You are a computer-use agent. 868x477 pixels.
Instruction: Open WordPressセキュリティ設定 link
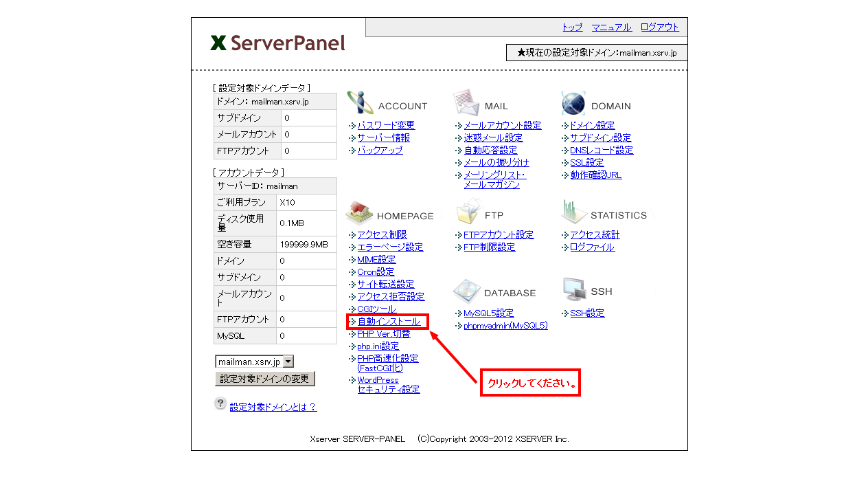(x=389, y=384)
